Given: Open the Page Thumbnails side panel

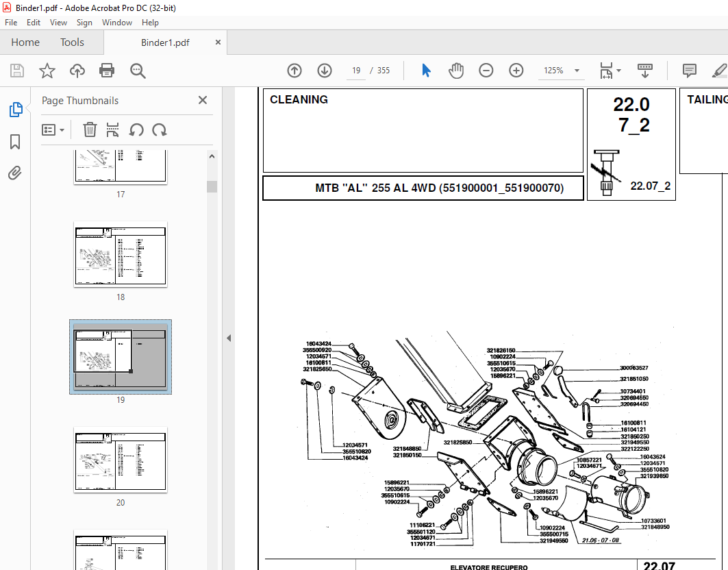Looking at the screenshot, I should tap(15, 110).
